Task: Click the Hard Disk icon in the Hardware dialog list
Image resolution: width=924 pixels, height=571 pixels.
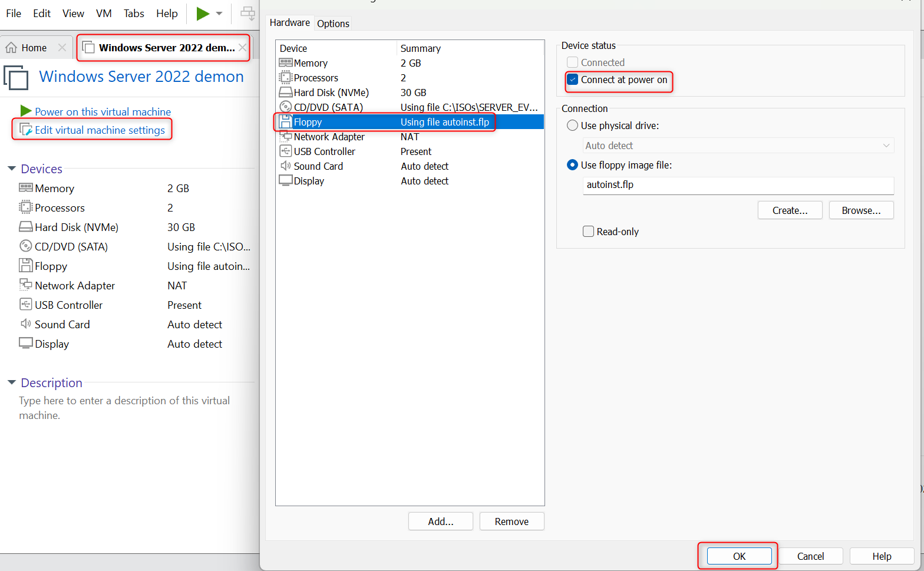Action: point(286,92)
